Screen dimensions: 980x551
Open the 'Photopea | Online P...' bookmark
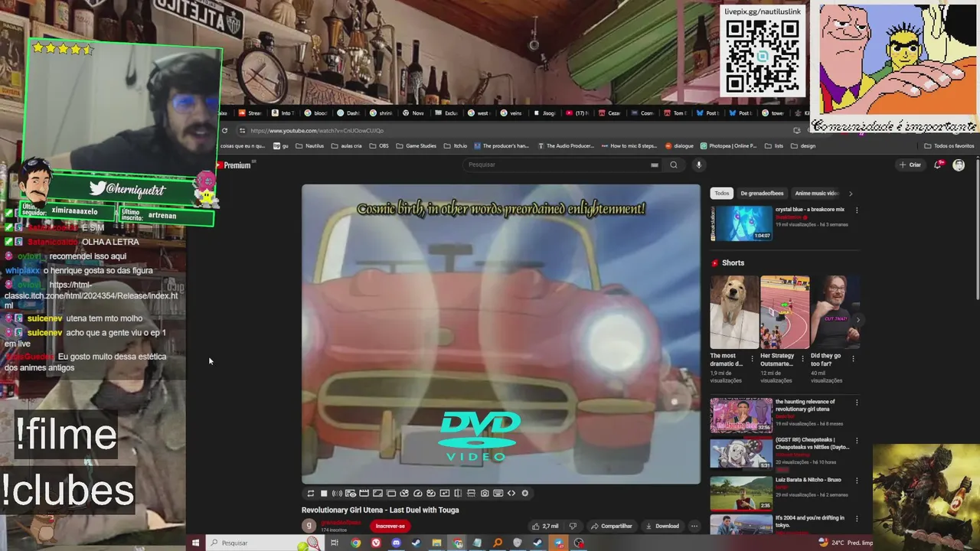pyautogui.click(x=729, y=146)
